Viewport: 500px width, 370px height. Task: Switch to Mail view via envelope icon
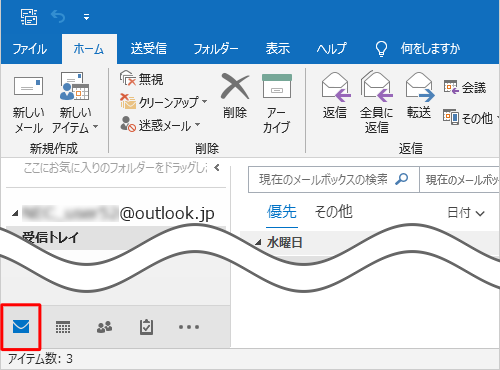tap(21, 326)
